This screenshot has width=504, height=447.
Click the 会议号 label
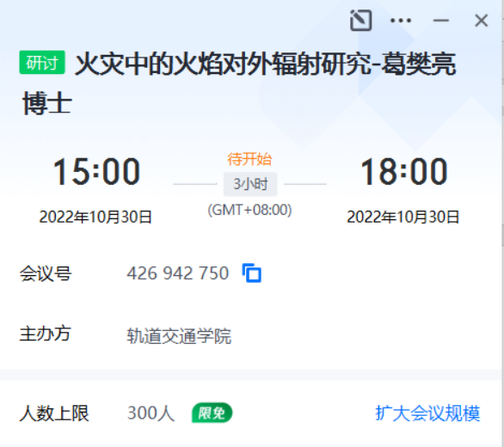point(46,273)
